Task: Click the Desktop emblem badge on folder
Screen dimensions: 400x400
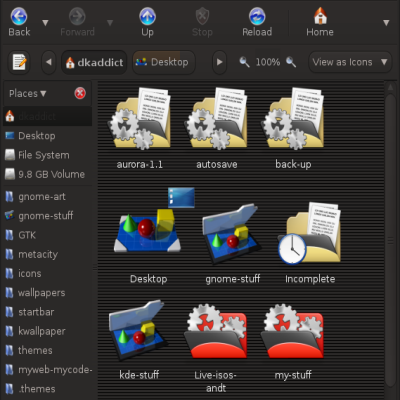Action: click(x=181, y=197)
